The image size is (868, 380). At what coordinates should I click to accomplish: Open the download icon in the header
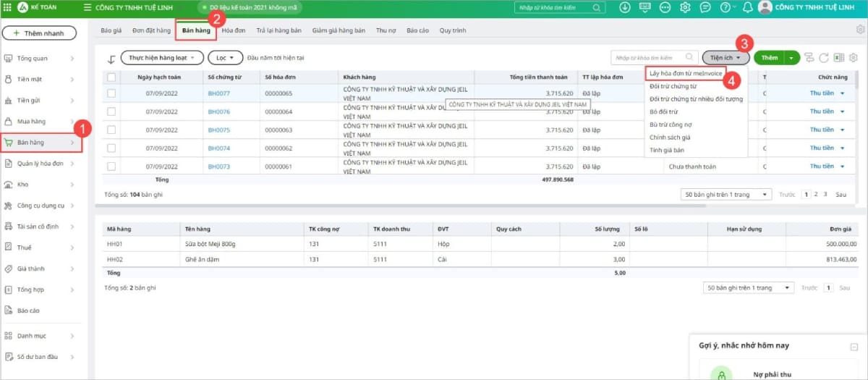625,7
